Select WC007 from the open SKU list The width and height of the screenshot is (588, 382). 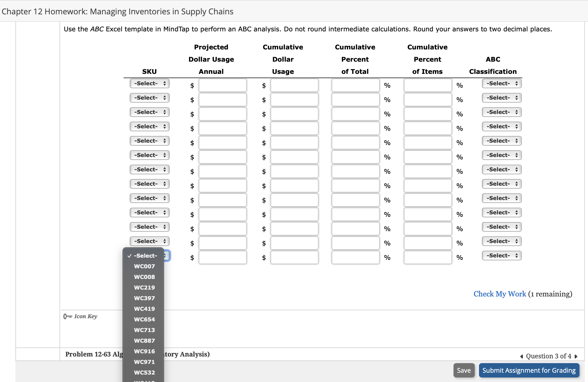(x=145, y=266)
